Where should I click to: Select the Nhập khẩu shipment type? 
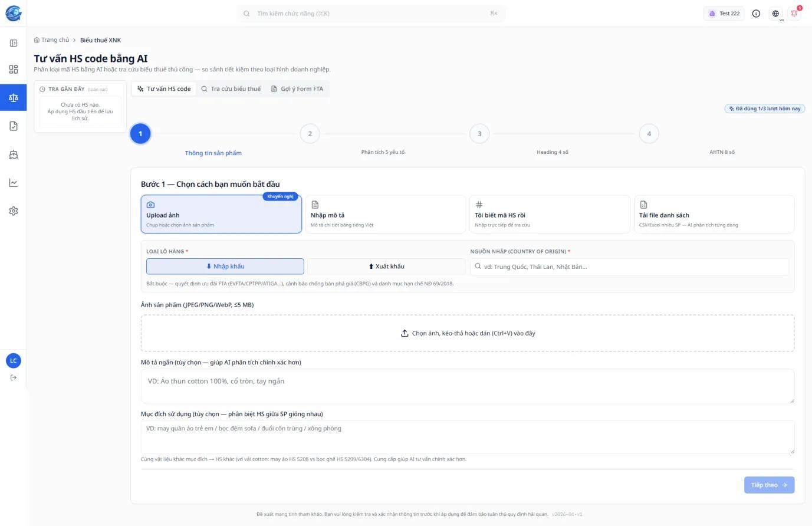point(225,267)
